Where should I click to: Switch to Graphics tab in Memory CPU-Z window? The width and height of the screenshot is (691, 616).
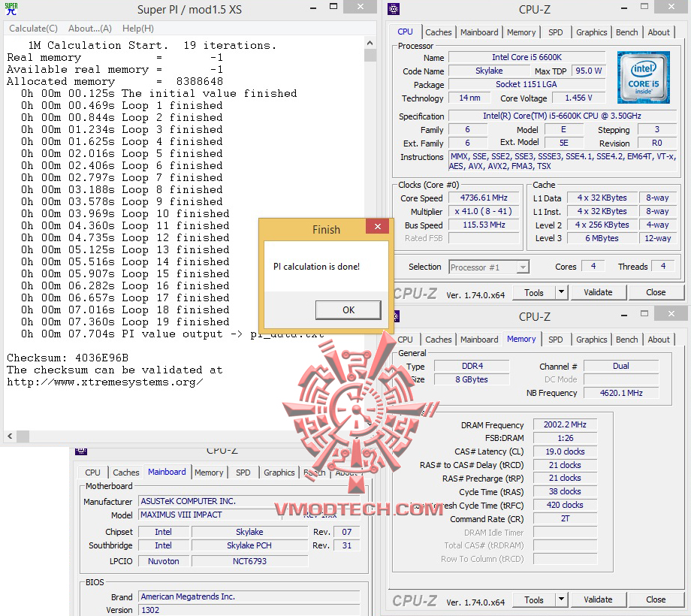point(591,340)
